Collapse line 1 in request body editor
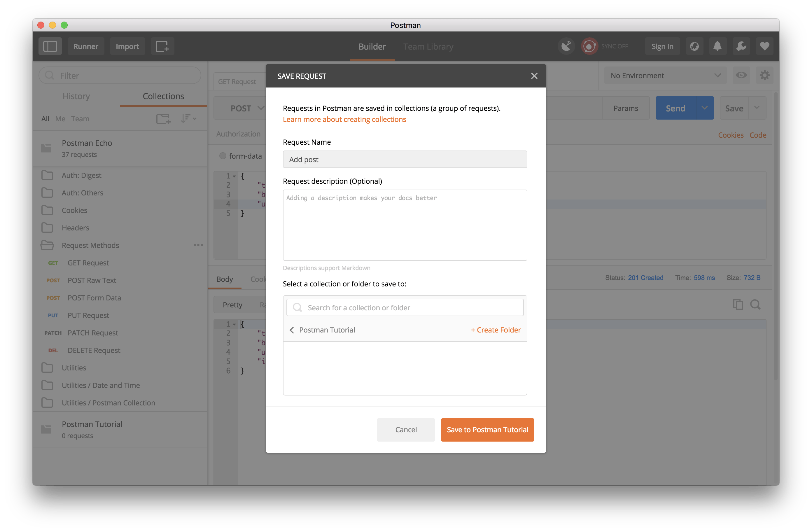812x532 pixels. [235, 176]
